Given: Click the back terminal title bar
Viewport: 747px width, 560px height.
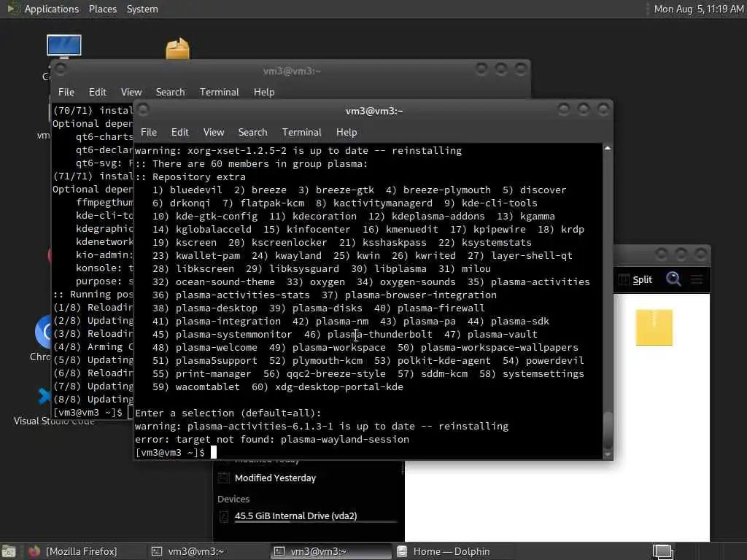Looking at the screenshot, I should point(290,71).
